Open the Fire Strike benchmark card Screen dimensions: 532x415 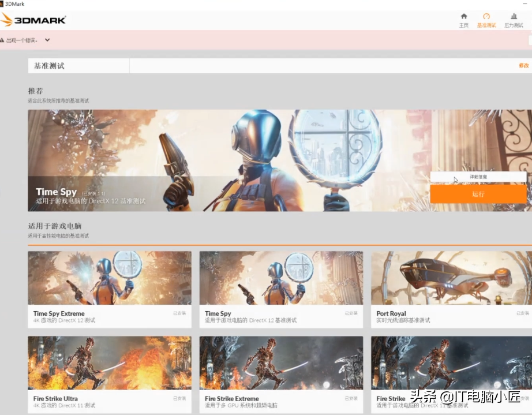click(452, 375)
